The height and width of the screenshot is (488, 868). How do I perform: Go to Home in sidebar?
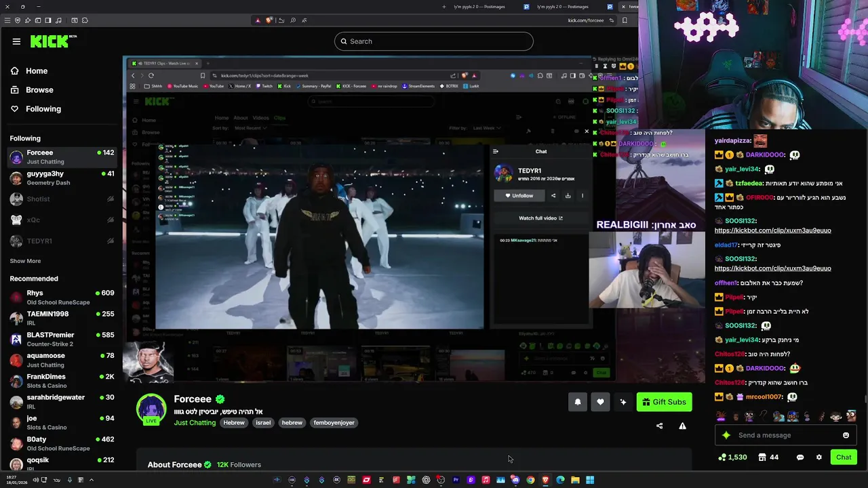(x=37, y=70)
